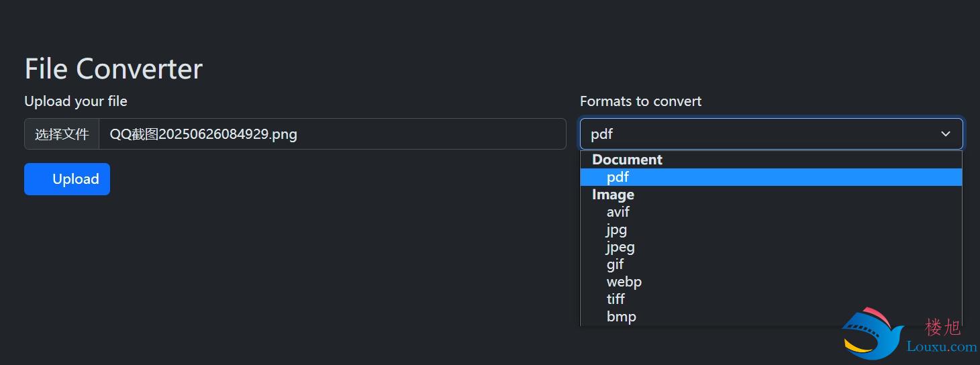
Task: Pick jpg in the Image group
Action: point(771,229)
